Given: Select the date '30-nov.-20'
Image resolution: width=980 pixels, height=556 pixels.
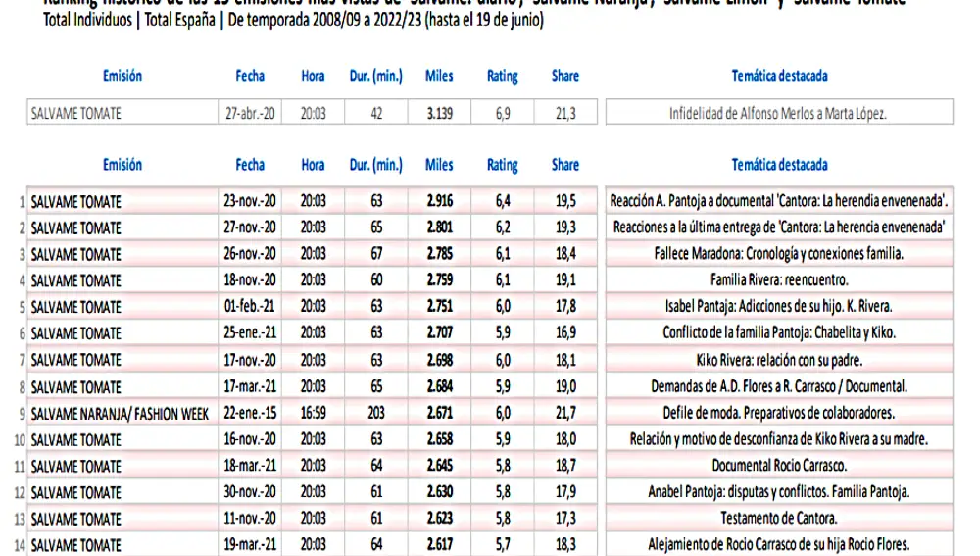Looking at the screenshot, I should (x=250, y=491).
